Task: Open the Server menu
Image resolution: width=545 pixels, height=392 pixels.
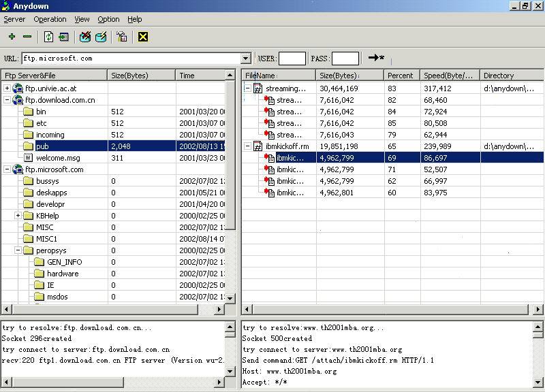Action: tap(14, 20)
